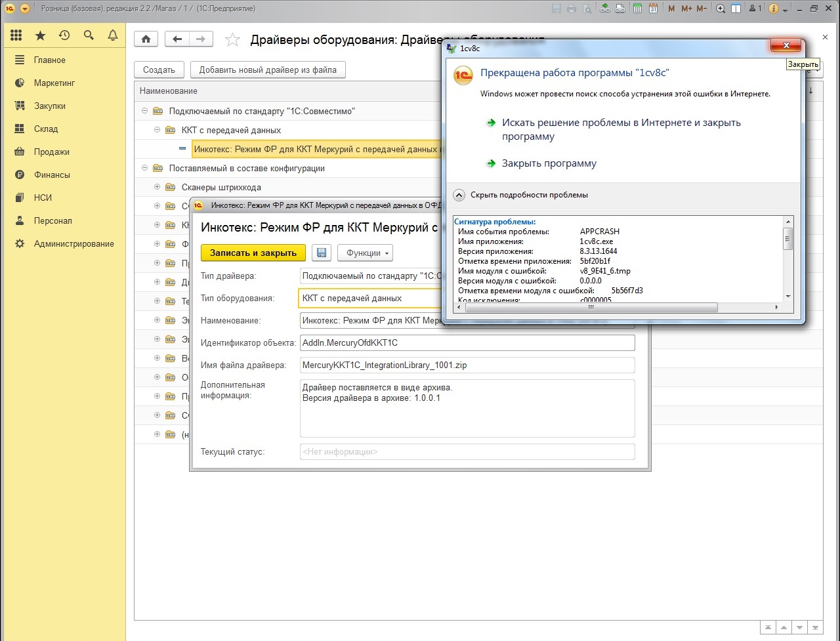Open the History clock icon

tap(64, 35)
